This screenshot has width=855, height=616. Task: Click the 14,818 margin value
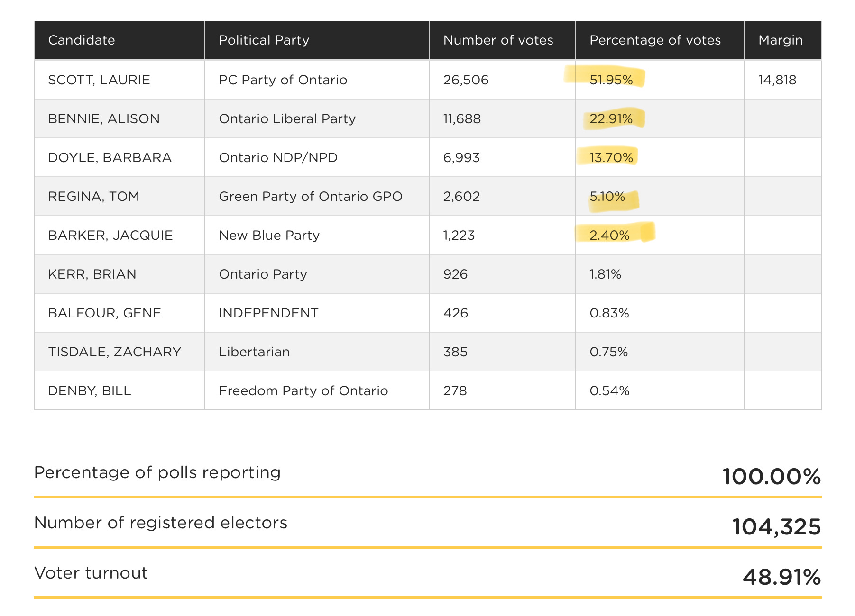click(777, 80)
